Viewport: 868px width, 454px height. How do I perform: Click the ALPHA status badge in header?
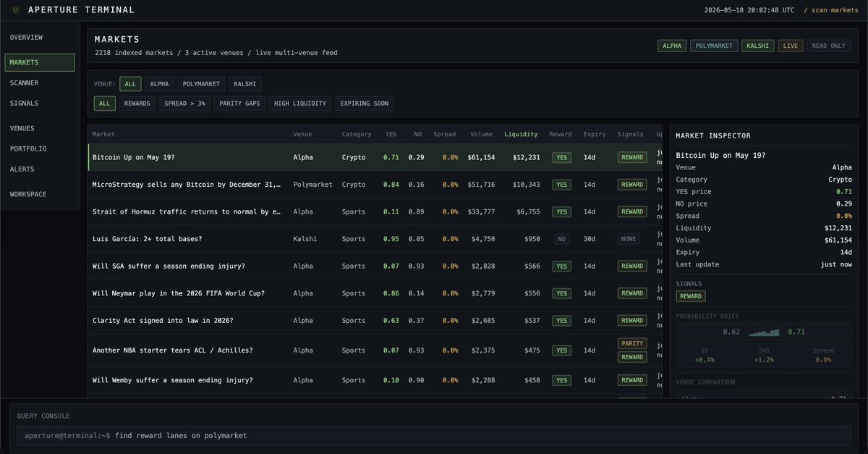672,46
